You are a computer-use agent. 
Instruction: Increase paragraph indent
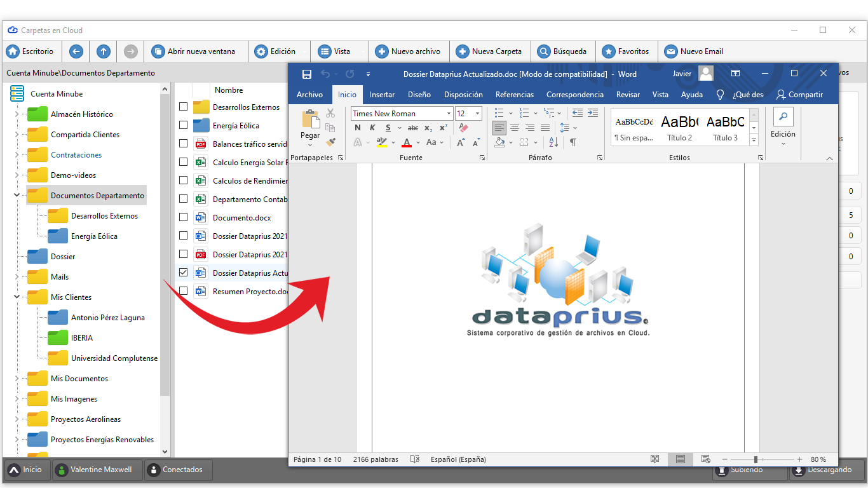click(592, 113)
